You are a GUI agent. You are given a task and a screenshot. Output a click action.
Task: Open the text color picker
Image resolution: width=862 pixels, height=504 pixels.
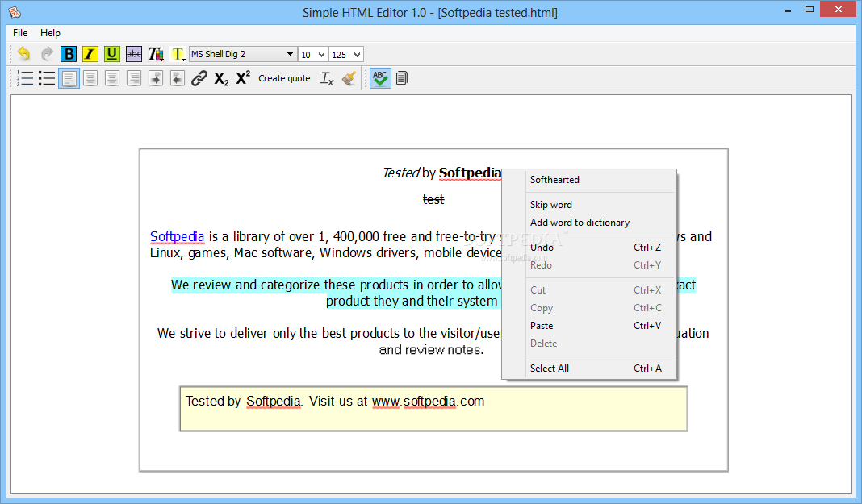(156, 54)
